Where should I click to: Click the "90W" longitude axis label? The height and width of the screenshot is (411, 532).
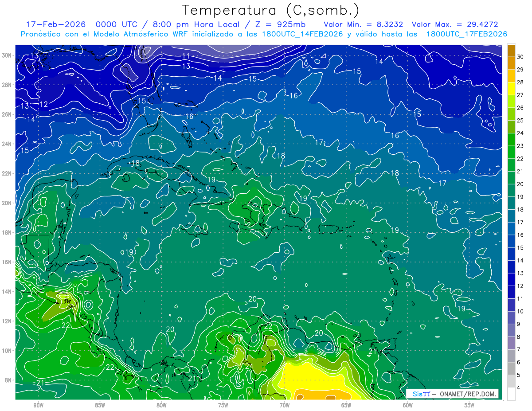click(x=38, y=406)
